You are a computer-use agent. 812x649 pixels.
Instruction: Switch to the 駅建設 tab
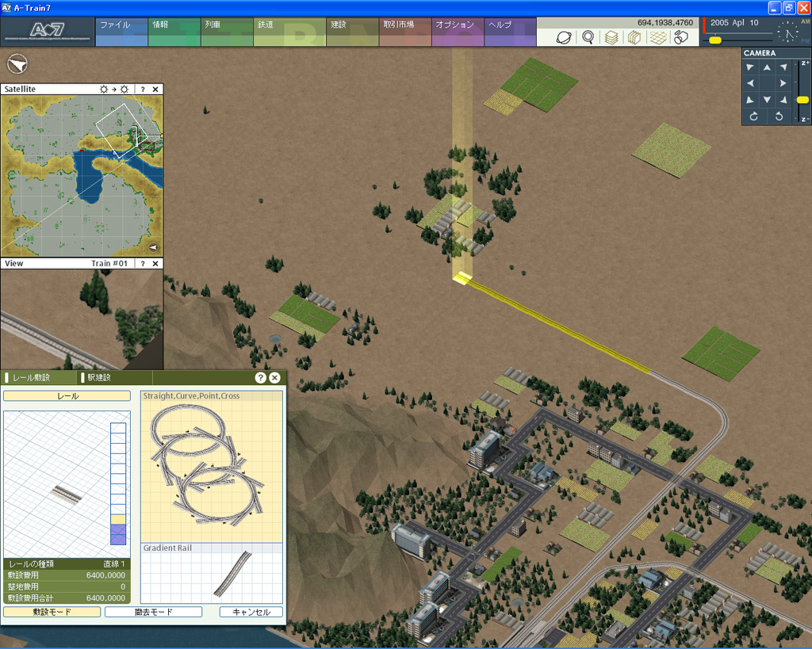pos(115,377)
